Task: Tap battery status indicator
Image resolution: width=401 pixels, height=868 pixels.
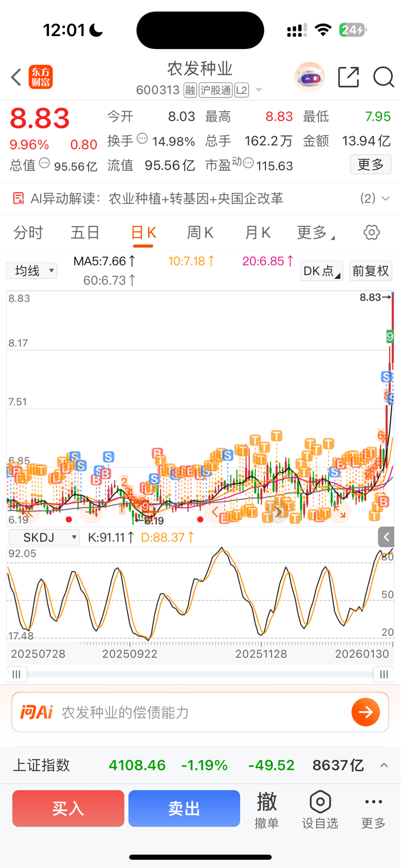Action: pos(353,30)
